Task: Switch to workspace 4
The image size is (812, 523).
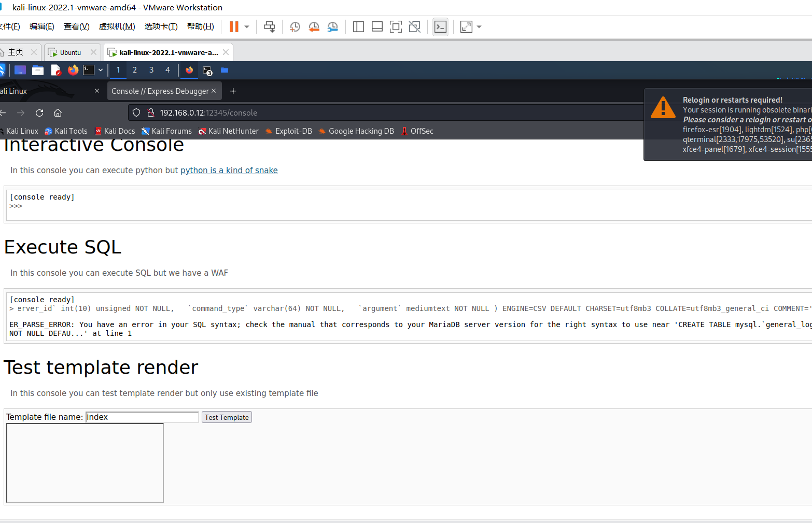Action: (167, 70)
